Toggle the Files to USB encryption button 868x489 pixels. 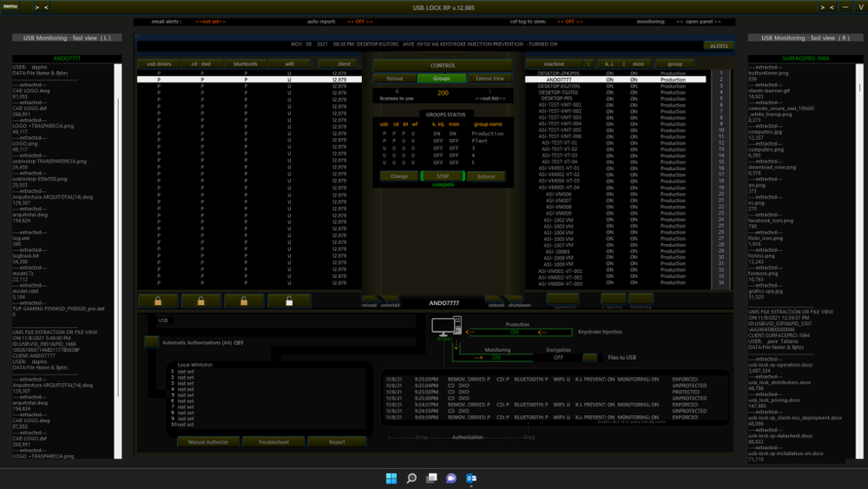pos(590,358)
